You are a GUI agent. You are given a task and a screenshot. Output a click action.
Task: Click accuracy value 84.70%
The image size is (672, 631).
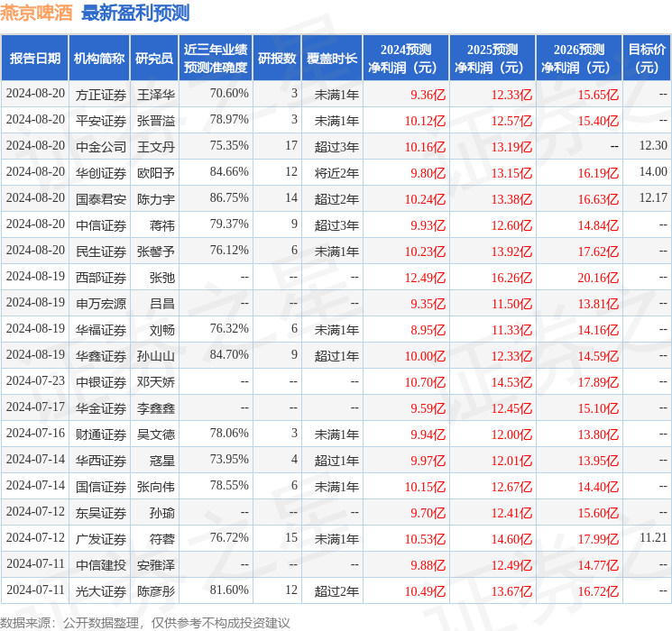point(229,354)
